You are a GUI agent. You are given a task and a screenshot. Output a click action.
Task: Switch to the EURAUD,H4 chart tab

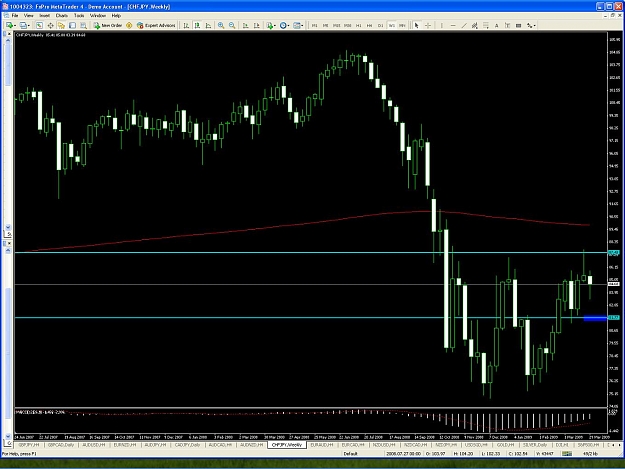[x=322, y=445]
